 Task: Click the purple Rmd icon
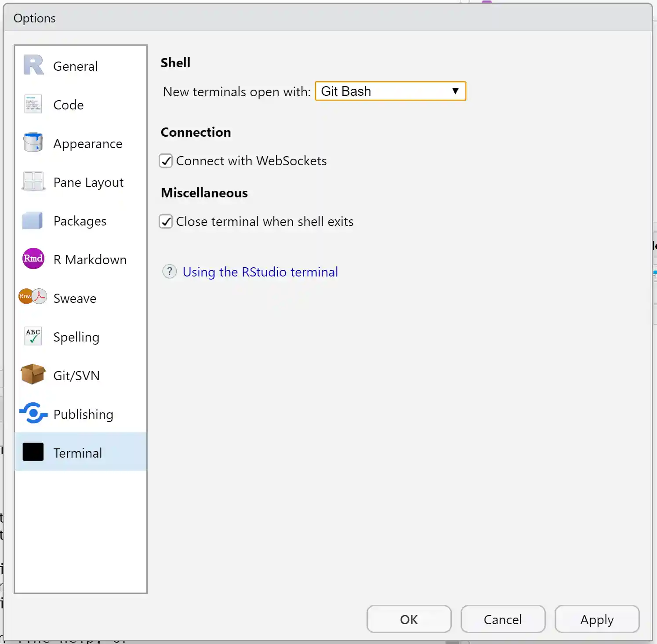(x=33, y=258)
